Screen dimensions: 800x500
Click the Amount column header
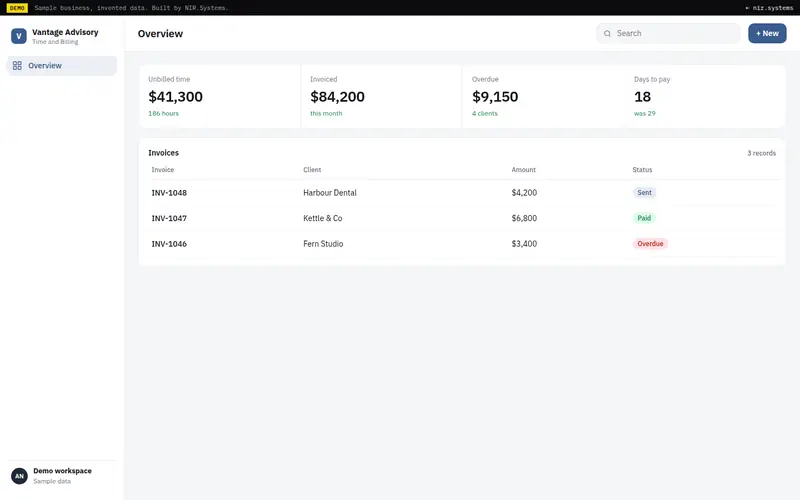click(523, 170)
